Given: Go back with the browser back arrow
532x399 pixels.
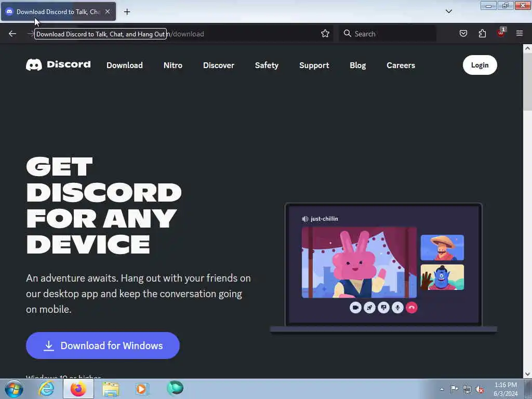Looking at the screenshot, I should 12,34.
